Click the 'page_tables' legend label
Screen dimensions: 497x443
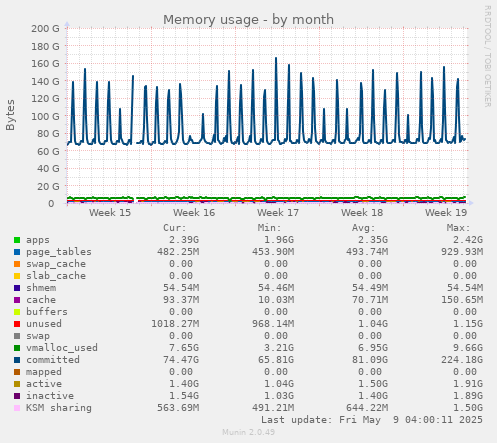59,252
